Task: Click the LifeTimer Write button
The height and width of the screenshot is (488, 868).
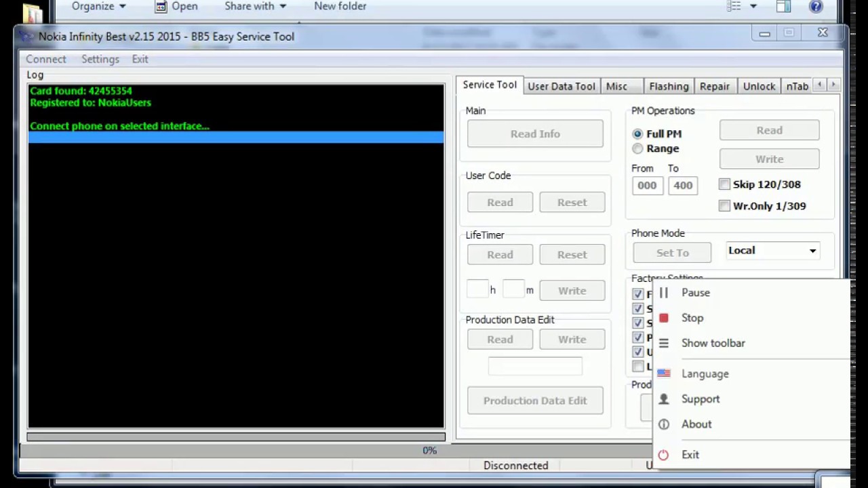Action: [572, 290]
